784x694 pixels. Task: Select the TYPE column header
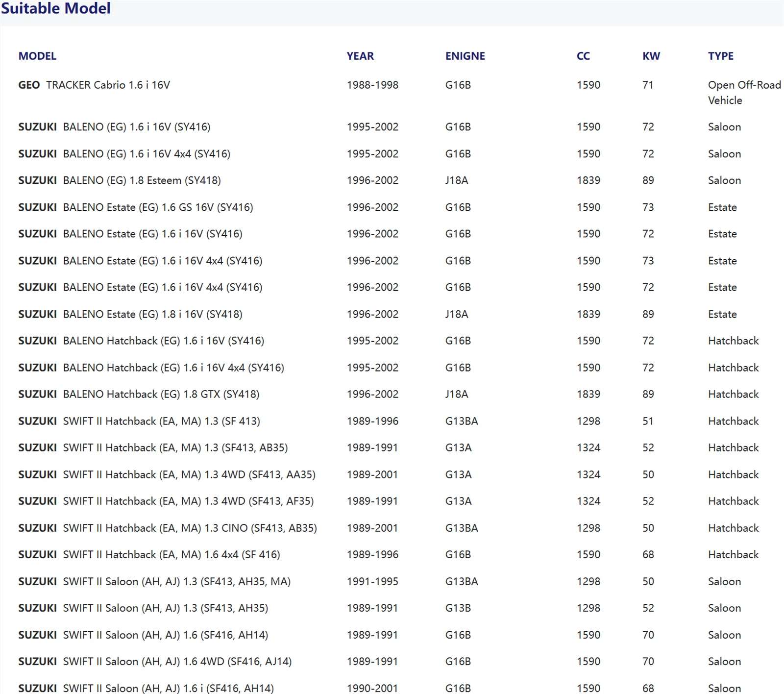tap(721, 56)
